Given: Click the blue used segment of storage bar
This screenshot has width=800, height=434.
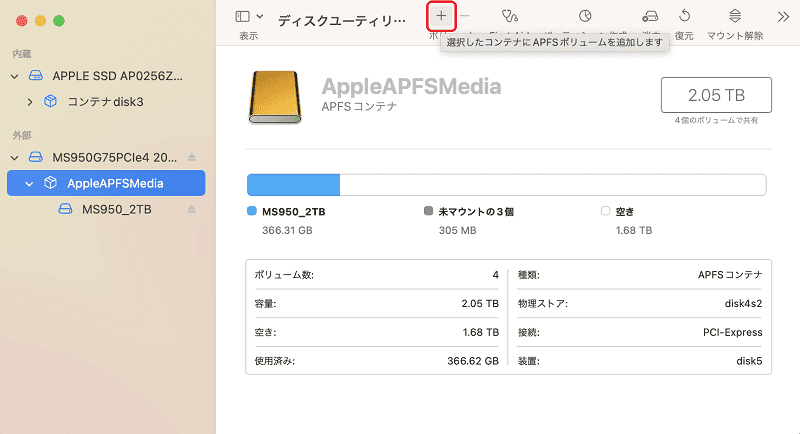Looking at the screenshot, I should (293, 185).
